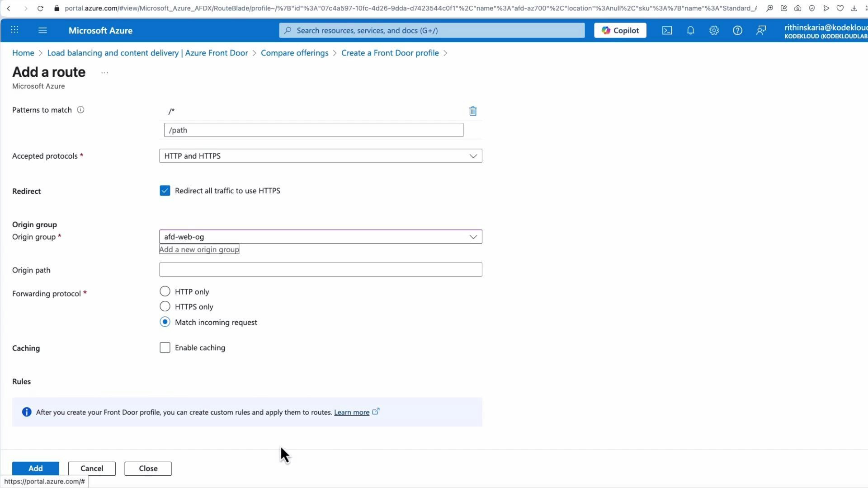Launch the Cloud Shell terminal
The height and width of the screenshot is (488, 868).
click(667, 30)
